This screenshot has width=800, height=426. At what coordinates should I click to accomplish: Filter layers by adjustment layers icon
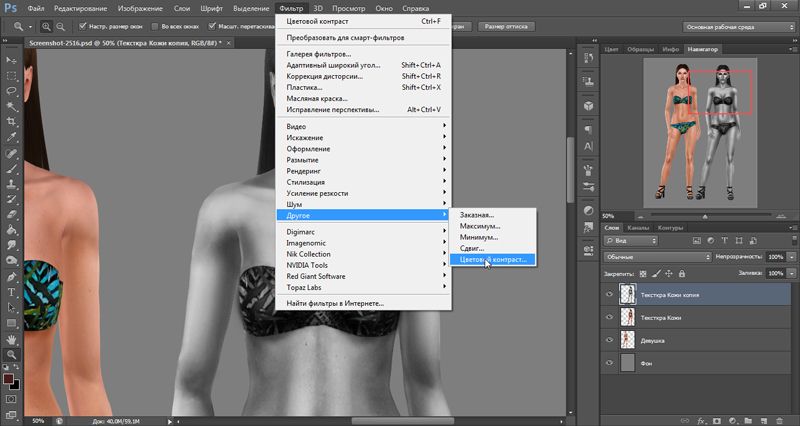pos(710,240)
